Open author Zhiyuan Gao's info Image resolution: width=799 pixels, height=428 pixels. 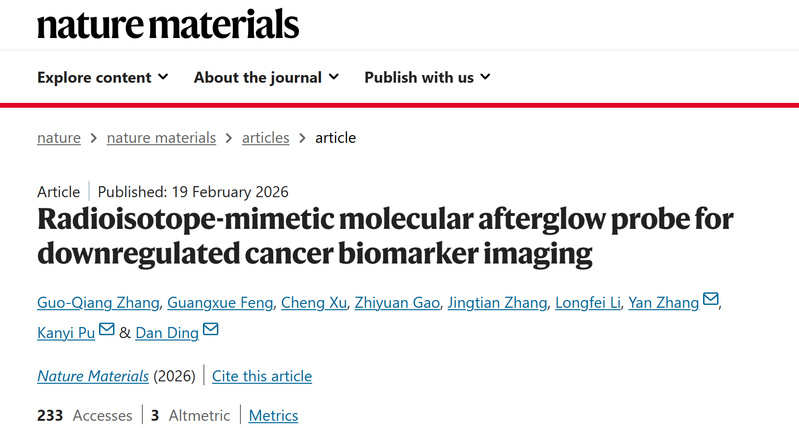[x=395, y=303]
